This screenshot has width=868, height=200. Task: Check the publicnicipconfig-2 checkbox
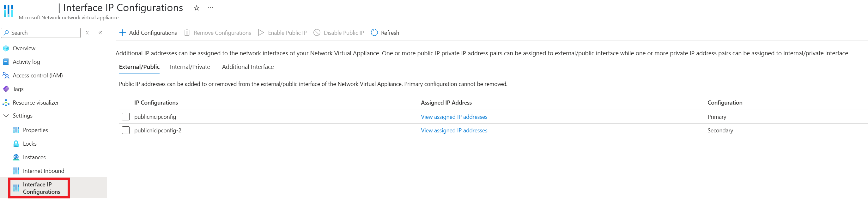click(126, 130)
